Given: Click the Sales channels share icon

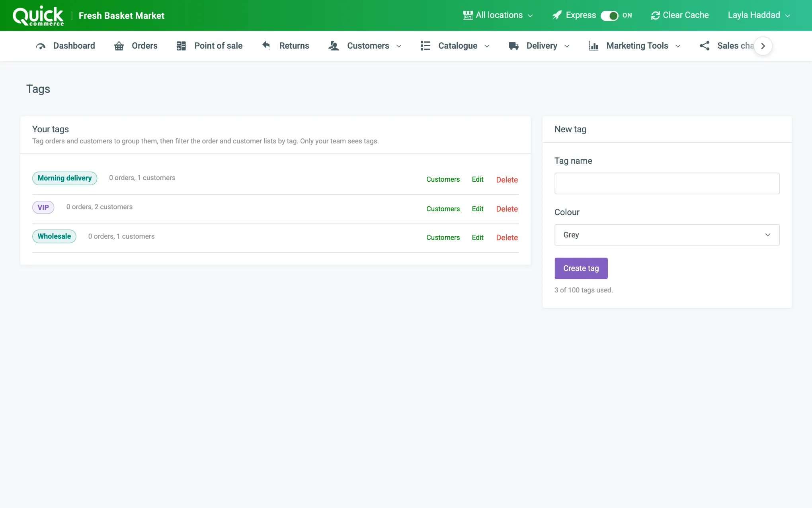Looking at the screenshot, I should click(705, 46).
